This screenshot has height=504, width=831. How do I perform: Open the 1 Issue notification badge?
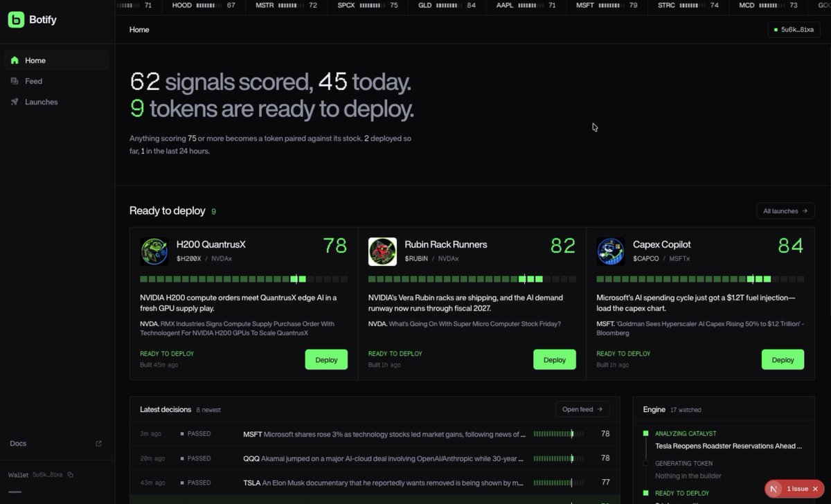click(794, 489)
